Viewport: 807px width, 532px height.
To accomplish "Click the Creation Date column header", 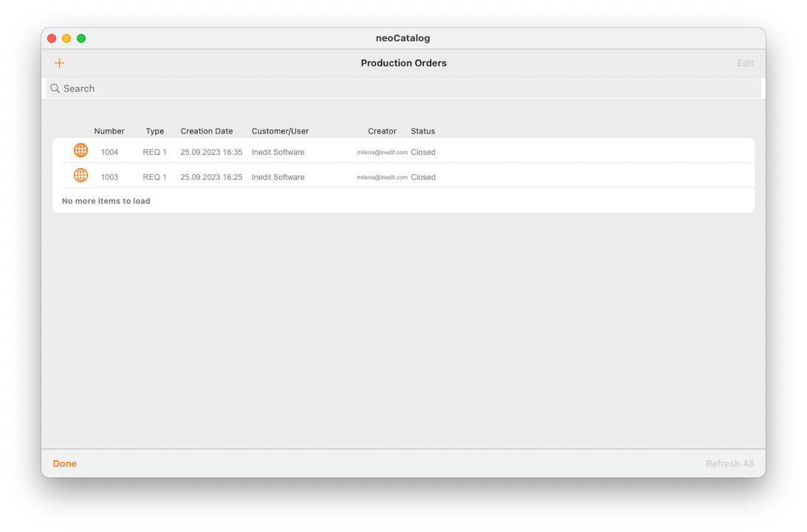I will click(x=207, y=131).
